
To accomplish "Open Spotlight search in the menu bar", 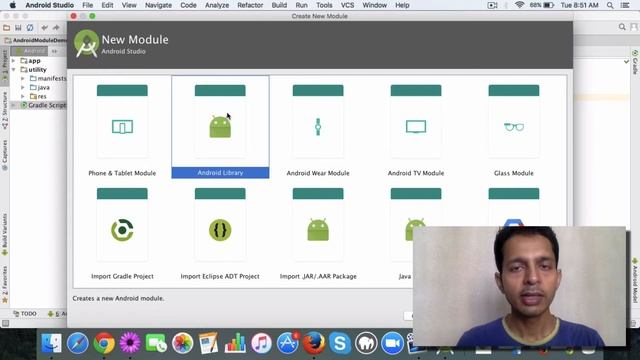I will 610,5.
